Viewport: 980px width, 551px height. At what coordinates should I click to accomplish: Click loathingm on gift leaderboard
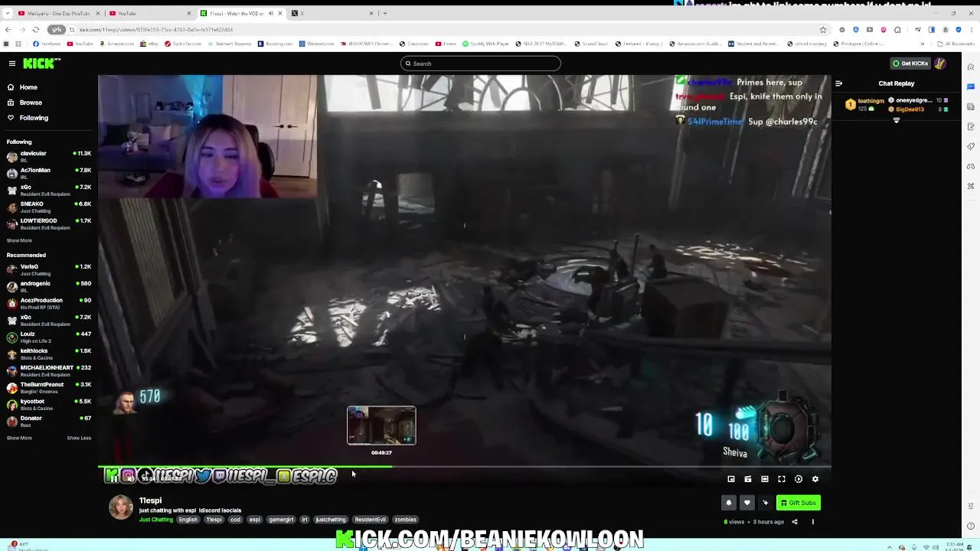click(871, 100)
